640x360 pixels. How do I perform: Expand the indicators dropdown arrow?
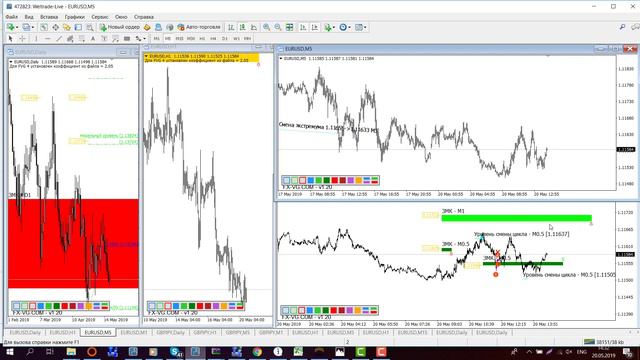pyautogui.click(x=334, y=27)
